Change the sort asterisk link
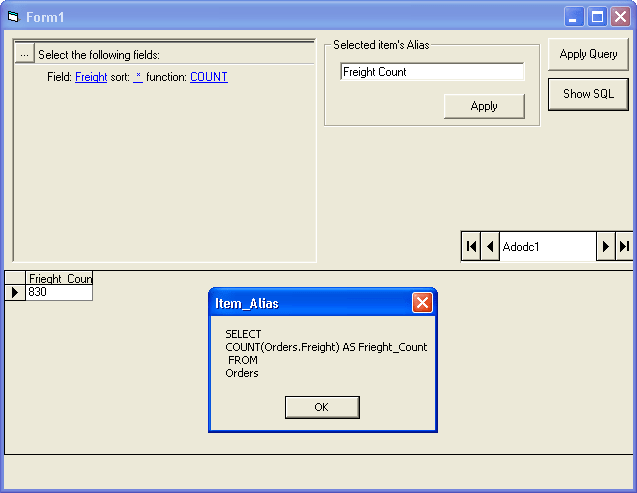Viewport: 637px width, 493px height. pyautogui.click(x=138, y=77)
